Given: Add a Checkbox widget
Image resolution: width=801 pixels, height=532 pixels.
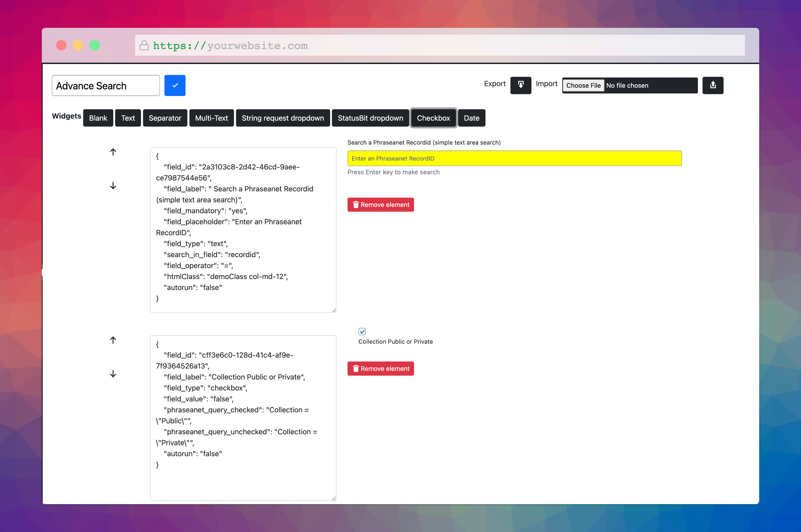Looking at the screenshot, I should coord(434,118).
